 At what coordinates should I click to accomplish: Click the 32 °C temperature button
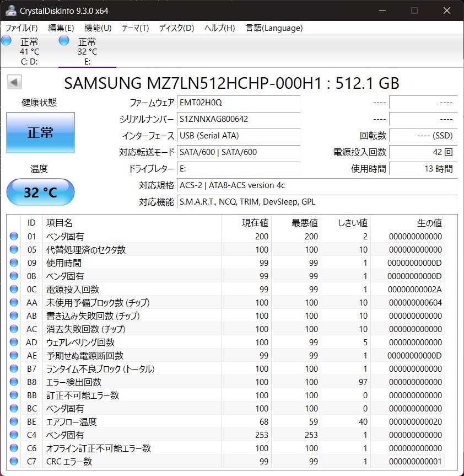[x=40, y=192]
